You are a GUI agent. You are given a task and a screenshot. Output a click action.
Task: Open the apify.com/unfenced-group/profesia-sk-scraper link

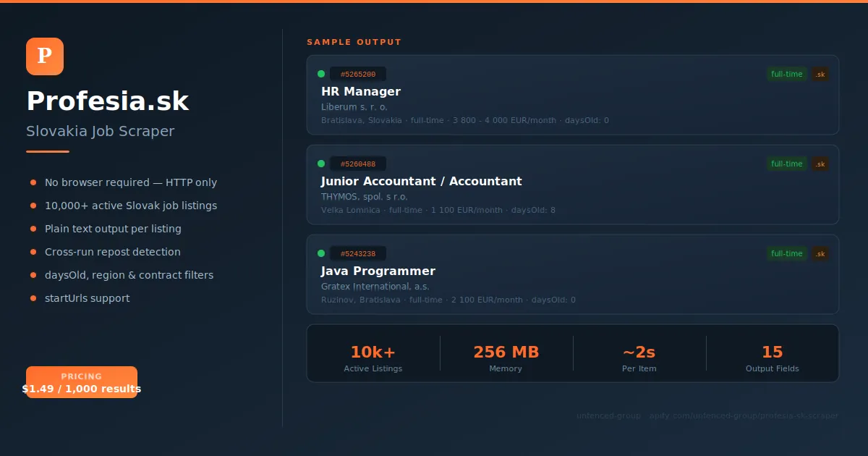click(744, 416)
